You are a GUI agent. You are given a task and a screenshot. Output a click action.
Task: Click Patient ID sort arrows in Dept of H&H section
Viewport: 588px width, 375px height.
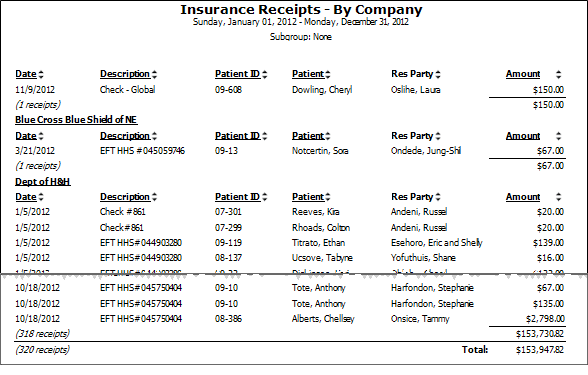264,197
